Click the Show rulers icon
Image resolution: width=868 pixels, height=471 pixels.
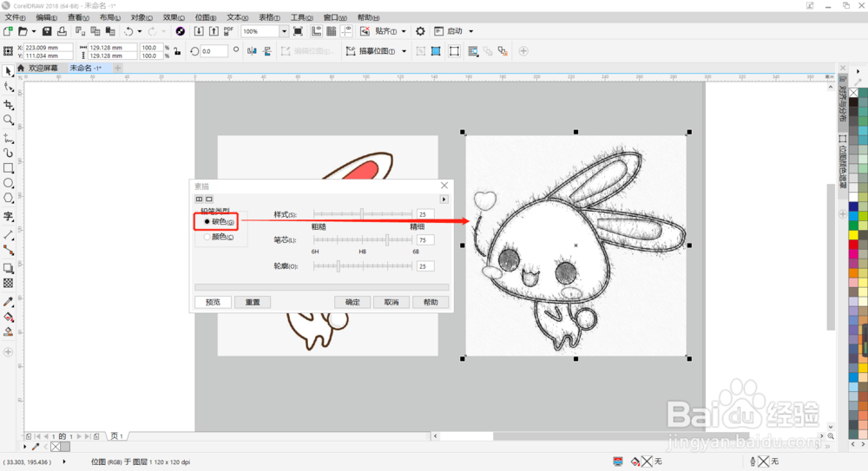click(x=316, y=31)
